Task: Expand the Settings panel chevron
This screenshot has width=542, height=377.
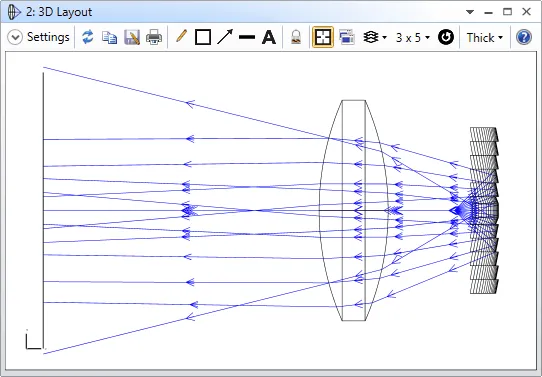Action: pos(15,37)
